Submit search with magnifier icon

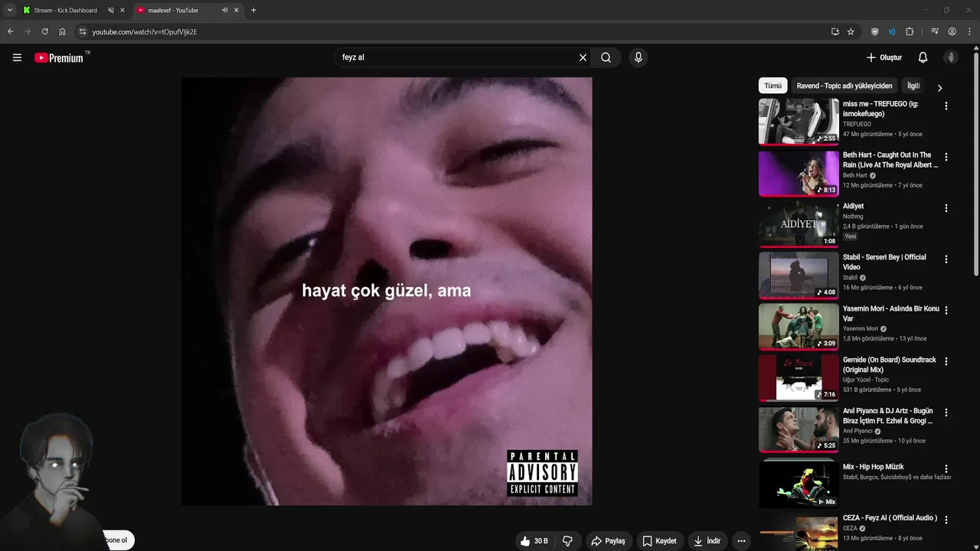coord(606,57)
